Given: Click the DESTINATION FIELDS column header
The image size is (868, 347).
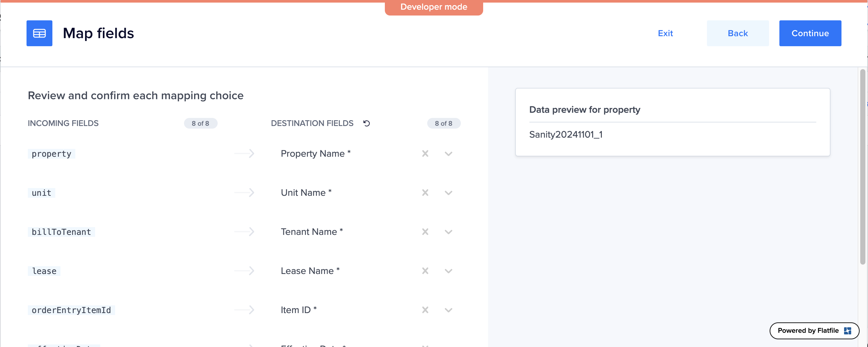Looking at the screenshot, I should pyautogui.click(x=312, y=123).
